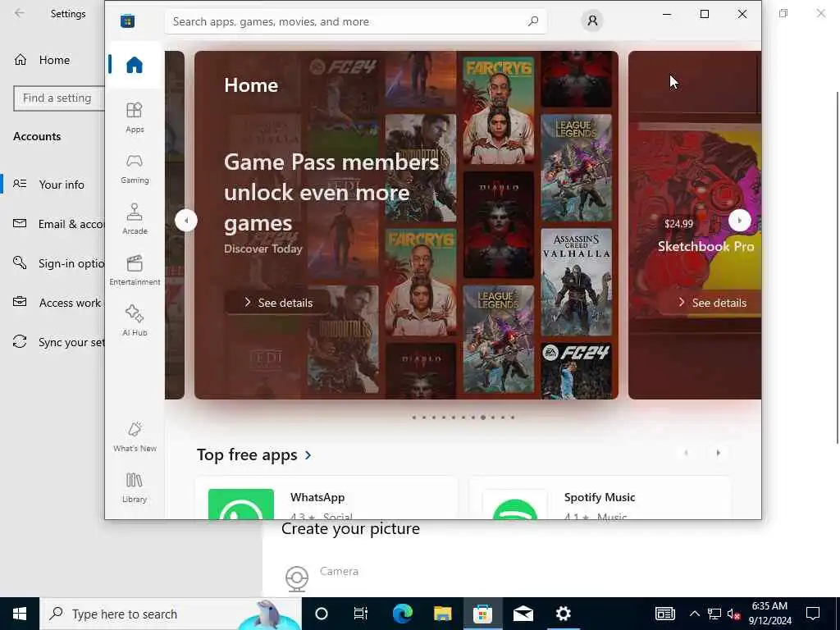Click the back arrow in Settings window

[20, 13]
